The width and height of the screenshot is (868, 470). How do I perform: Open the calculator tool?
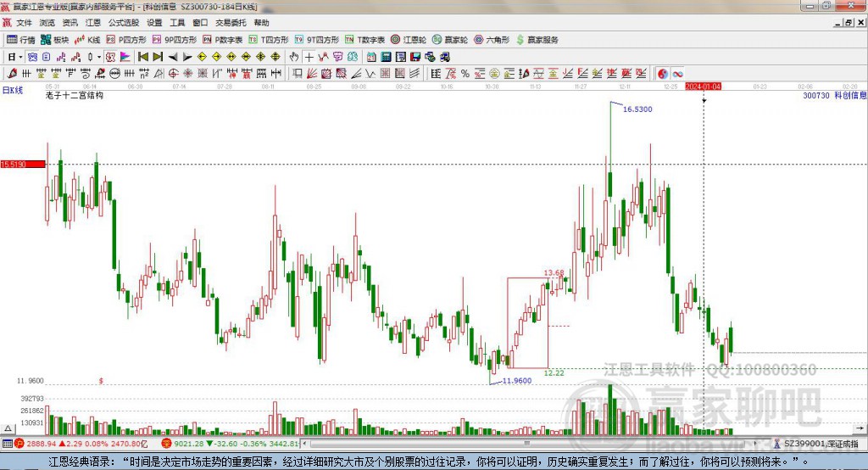[387, 57]
